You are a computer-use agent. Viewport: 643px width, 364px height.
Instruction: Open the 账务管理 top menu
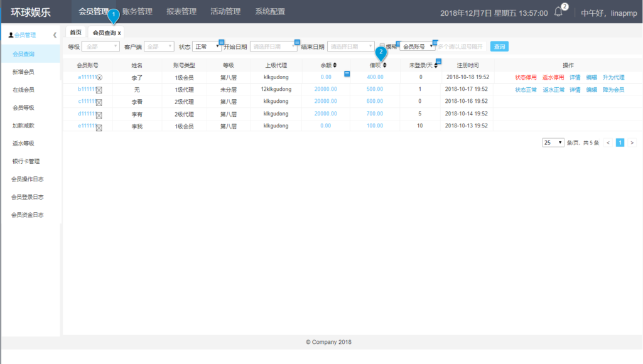(x=138, y=12)
